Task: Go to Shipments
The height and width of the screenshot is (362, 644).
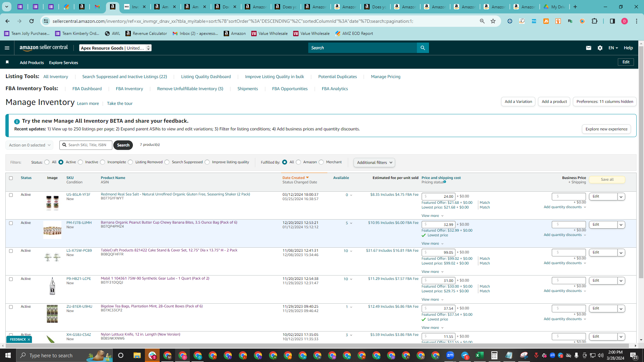Action: click(248, 89)
